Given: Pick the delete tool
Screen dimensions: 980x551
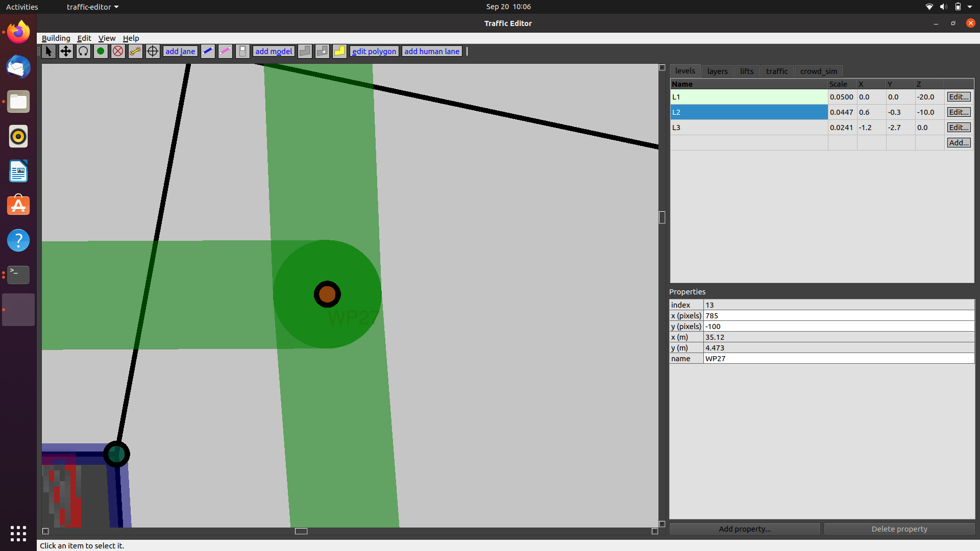Looking at the screenshot, I should click(x=118, y=51).
